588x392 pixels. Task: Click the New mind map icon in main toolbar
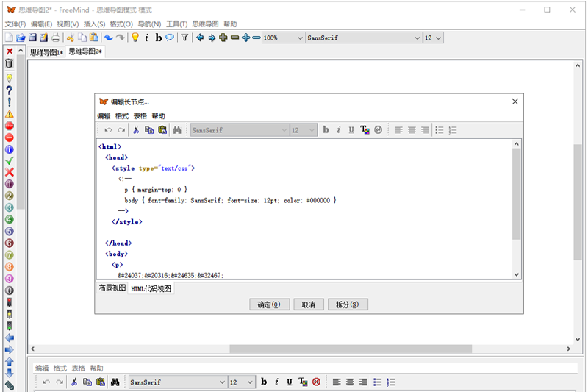(9, 38)
